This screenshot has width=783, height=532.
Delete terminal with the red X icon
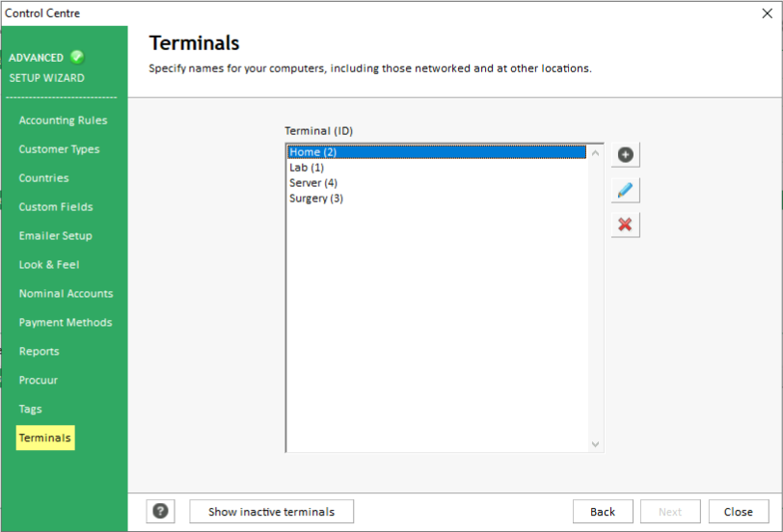[x=625, y=225]
